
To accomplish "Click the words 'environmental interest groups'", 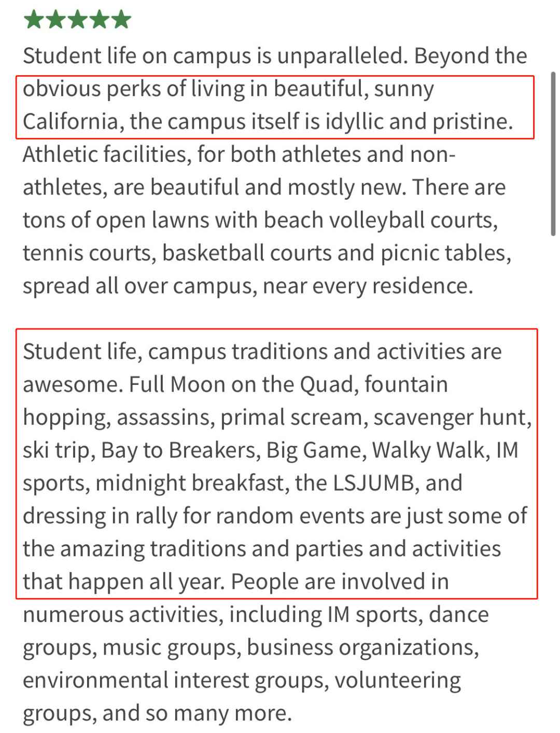I will point(175,680).
